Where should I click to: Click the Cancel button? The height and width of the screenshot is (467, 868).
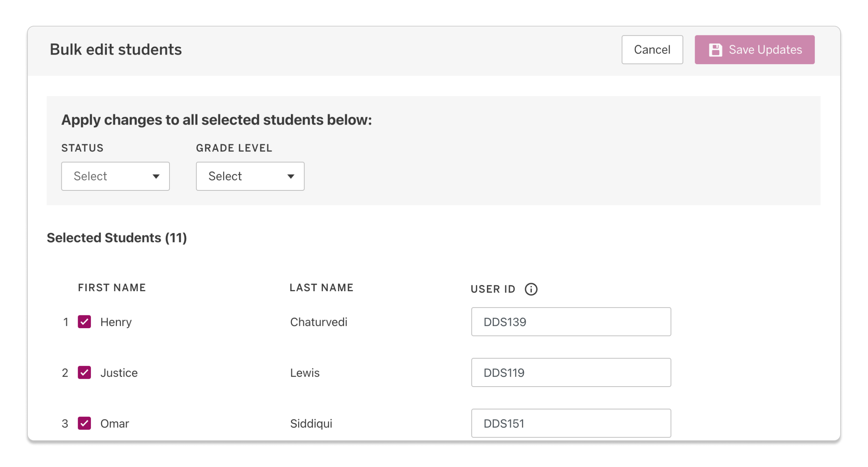point(652,50)
